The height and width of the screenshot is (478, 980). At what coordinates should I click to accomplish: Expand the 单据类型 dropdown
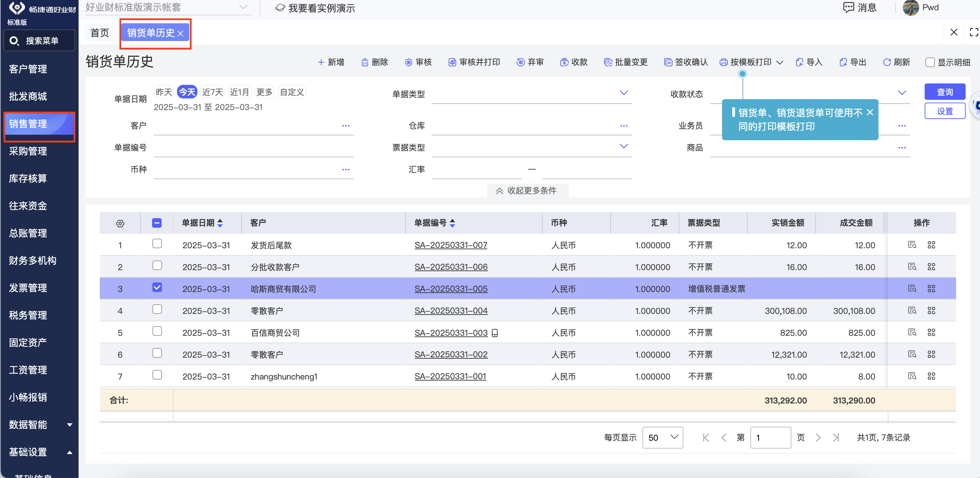(x=623, y=93)
